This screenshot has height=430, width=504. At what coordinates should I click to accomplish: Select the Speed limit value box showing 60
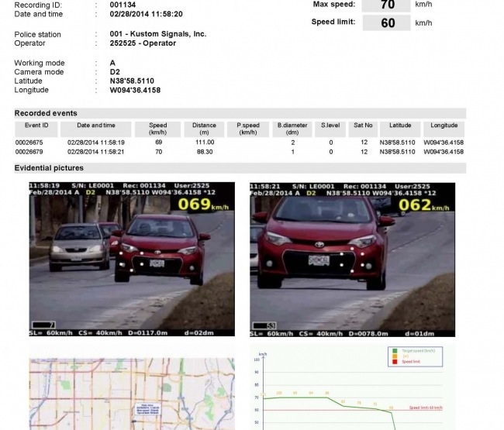pyautogui.click(x=388, y=22)
